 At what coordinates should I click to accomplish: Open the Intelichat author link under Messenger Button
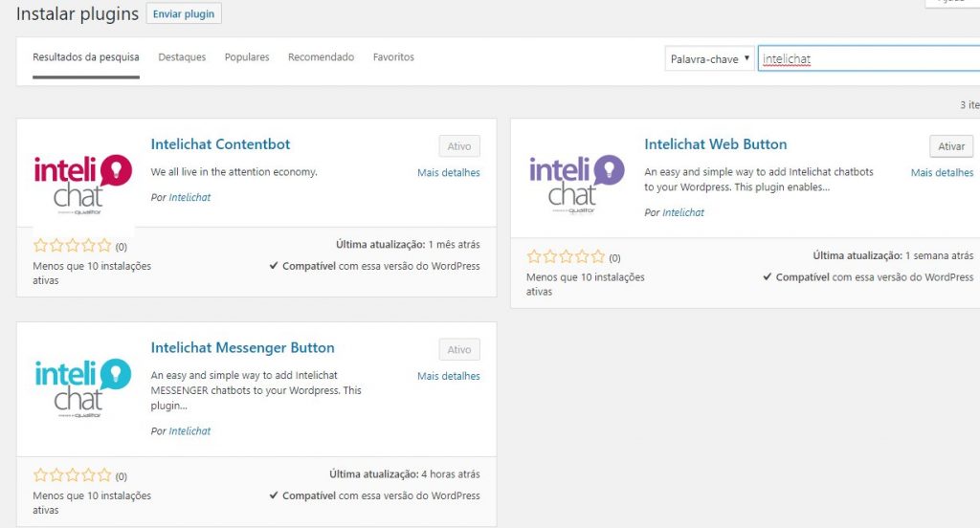click(189, 431)
